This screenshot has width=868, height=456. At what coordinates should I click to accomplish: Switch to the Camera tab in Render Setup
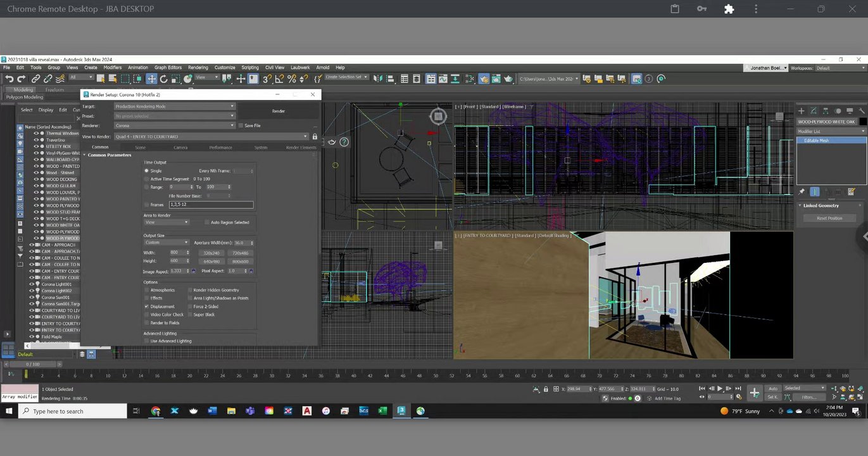pyautogui.click(x=180, y=148)
